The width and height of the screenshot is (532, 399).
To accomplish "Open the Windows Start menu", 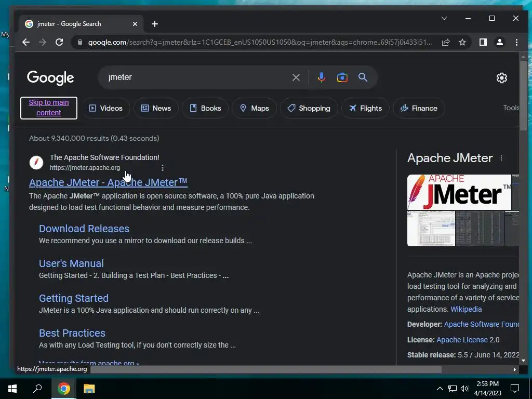I will 12,389.
